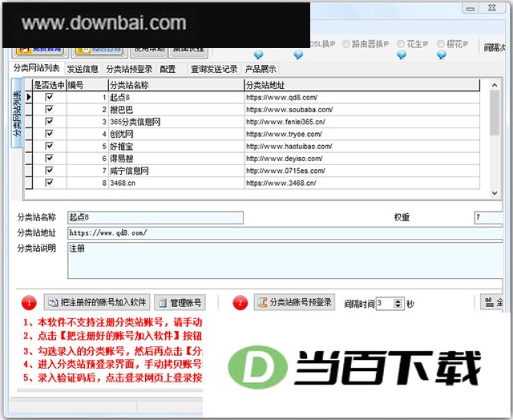Click the 分类站地址 text field

[285, 233]
